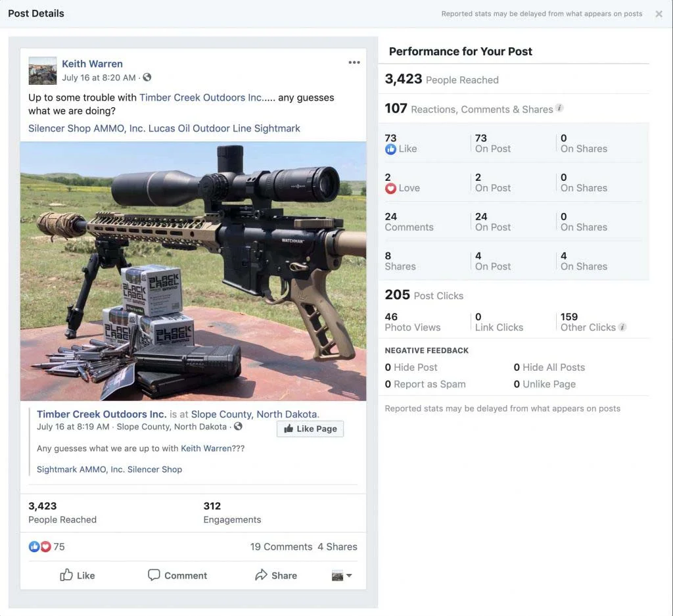Open the Keith Warren mention in the shared post
673x616 pixels.
coord(206,448)
